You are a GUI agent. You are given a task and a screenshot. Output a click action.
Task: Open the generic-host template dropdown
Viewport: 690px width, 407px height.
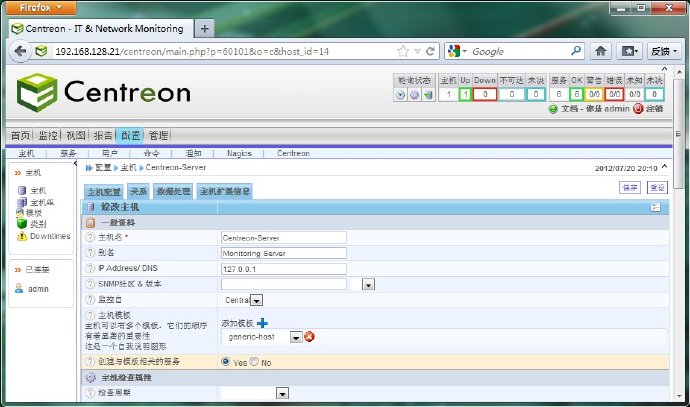pyautogui.click(x=296, y=337)
